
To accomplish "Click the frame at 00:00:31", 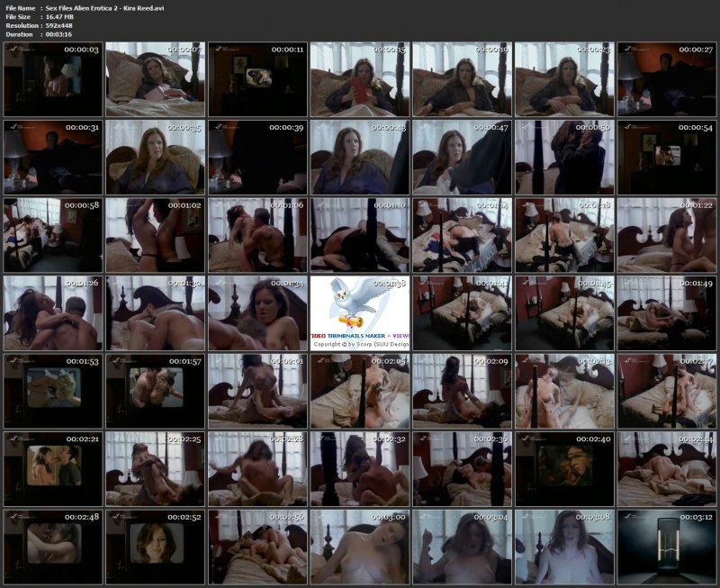I will 52,157.
